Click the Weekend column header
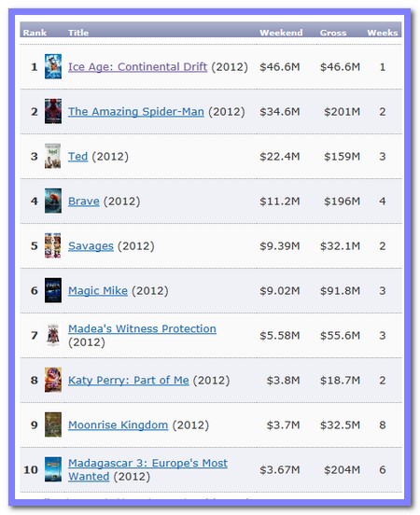This screenshot has width=420, height=515. tap(281, 33)
